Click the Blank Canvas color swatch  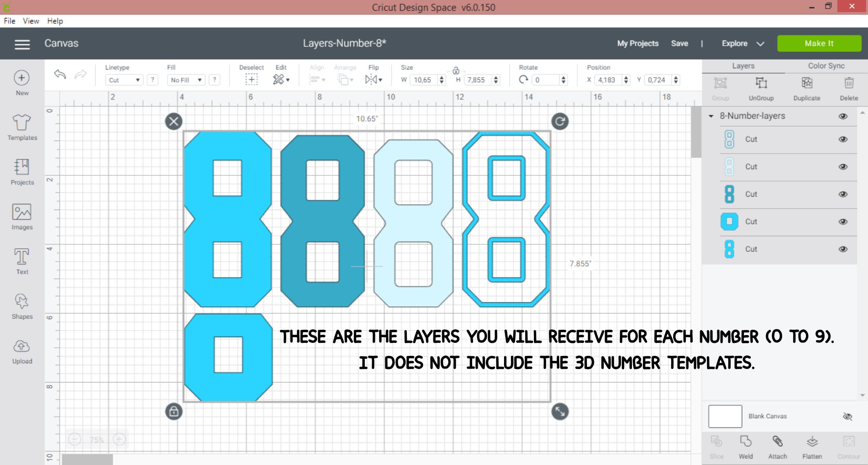[x=725, y=416]
